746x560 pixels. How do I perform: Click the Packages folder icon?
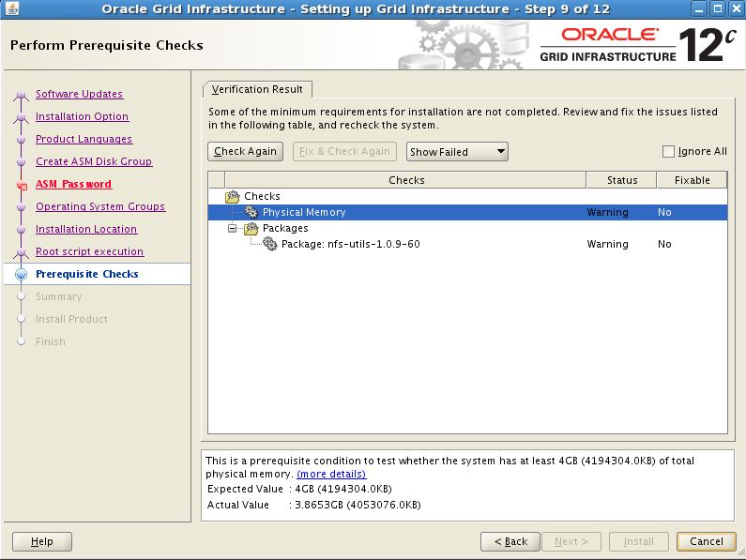coord(251,228)
